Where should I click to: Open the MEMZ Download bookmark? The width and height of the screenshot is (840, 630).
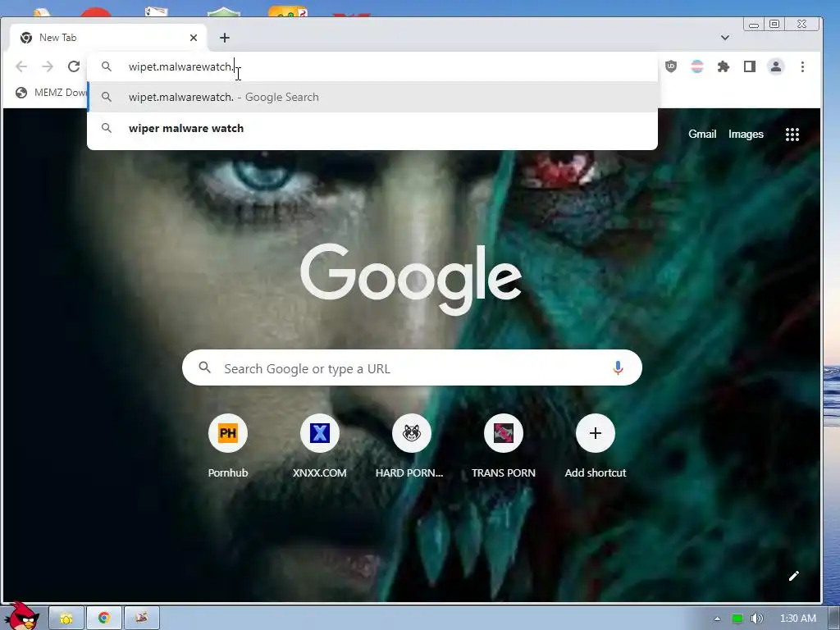51,92
